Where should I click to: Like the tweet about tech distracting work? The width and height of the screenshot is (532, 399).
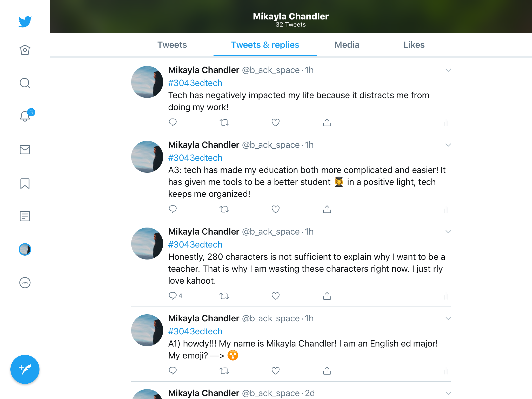pyautogui.click(x=275, y=122)
